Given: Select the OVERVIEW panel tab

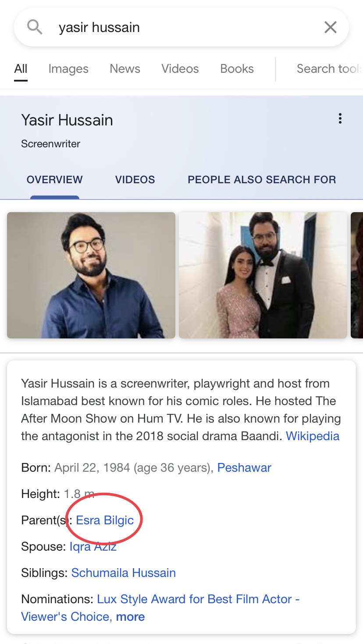Looking at the screenshot, I should 54,180.
